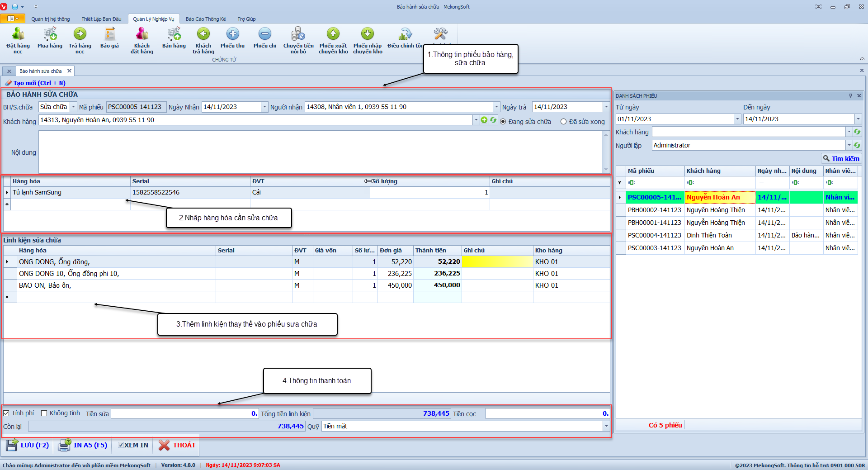The width and height of the screenshot is (868, 470).
Task: Click the Phiếu thu receipt icon
Action: click(x=232, y=34)
